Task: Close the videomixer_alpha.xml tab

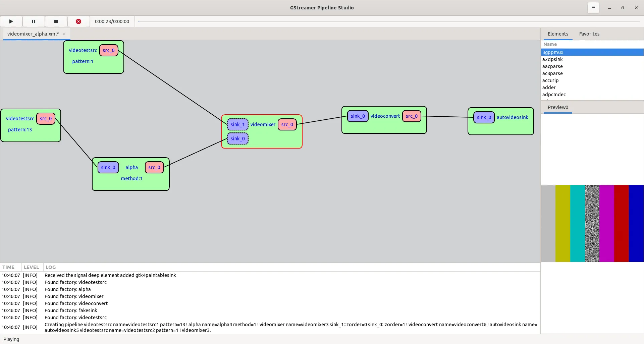Action: (64, 34)
